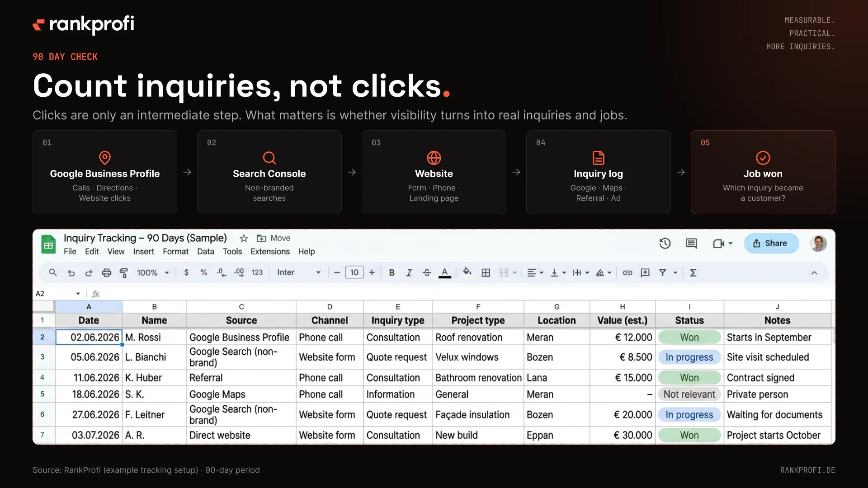The image size is (868, 488).
Task: Click Not relevant status chip
Action: tap(689, 394)
